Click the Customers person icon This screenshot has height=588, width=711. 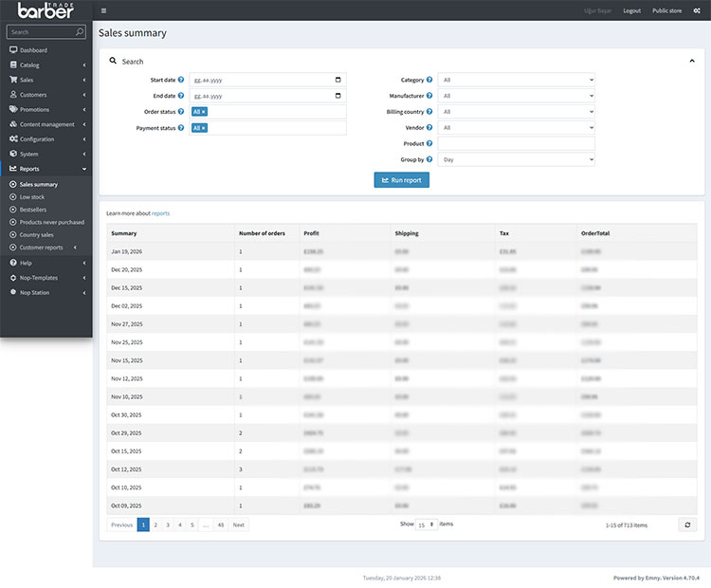tap(13, 95)
